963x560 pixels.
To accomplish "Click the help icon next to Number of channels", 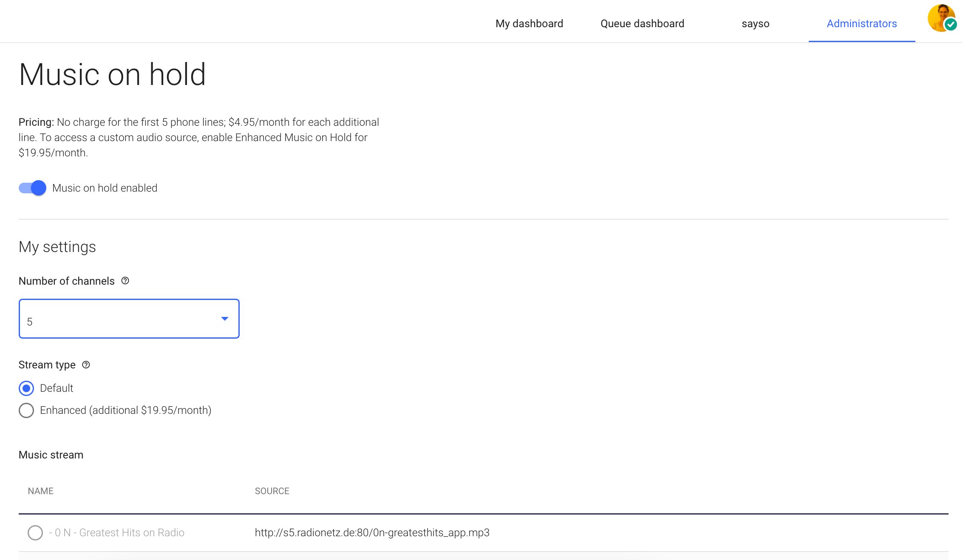I will [x=125, y=281].
